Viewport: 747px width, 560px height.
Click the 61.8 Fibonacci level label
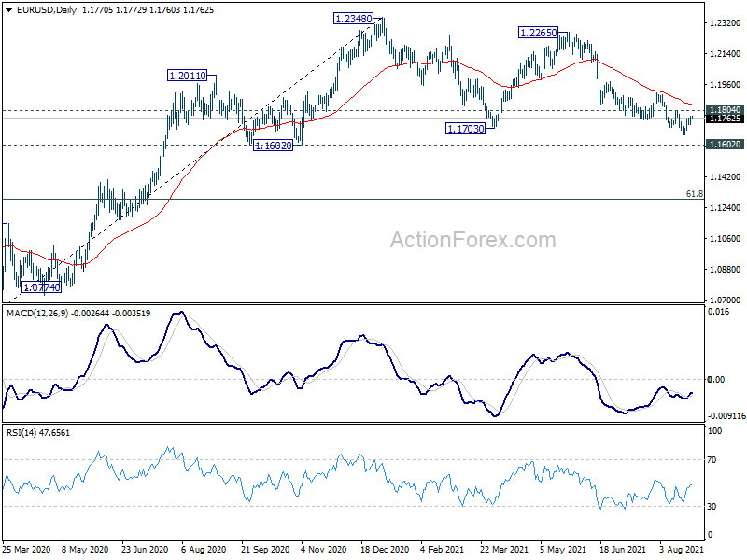[694, 194]
